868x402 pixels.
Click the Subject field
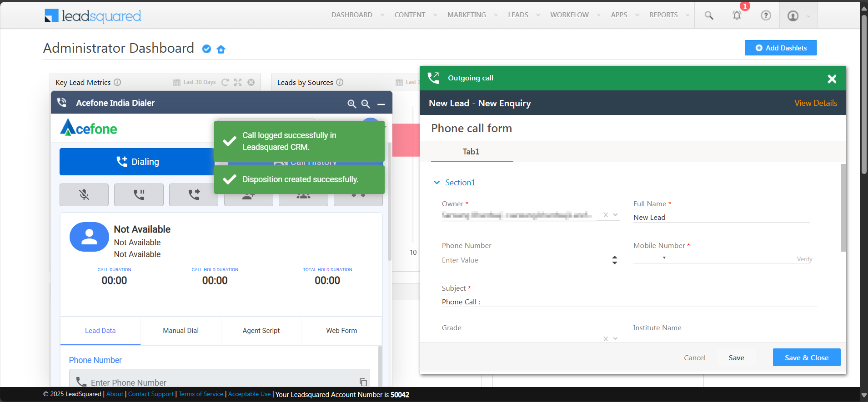pyautogui.click(x=629, y=302)
